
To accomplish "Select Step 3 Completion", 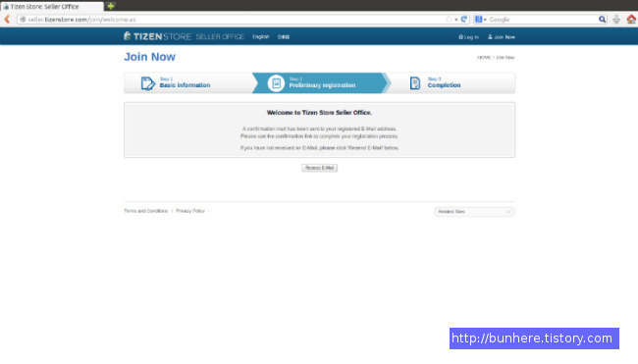I will click(444, 82).
